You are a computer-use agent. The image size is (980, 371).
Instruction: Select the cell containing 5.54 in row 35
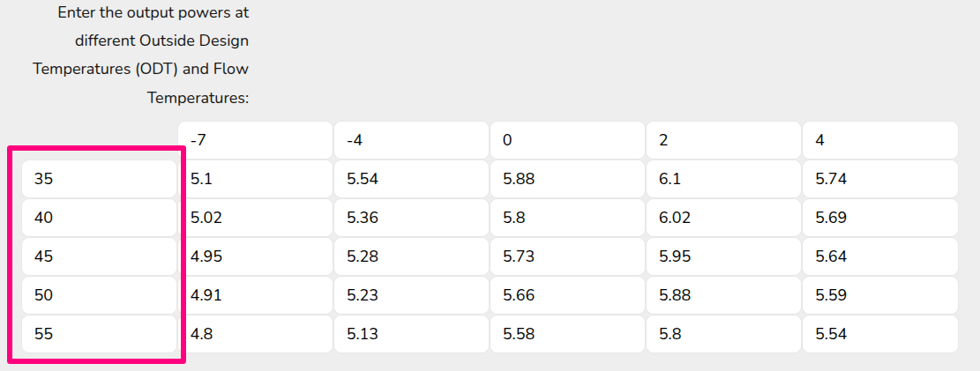point(411,179)
